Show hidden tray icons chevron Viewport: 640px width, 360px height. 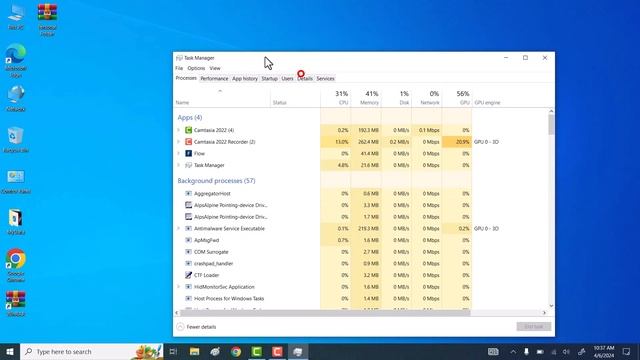513,351
